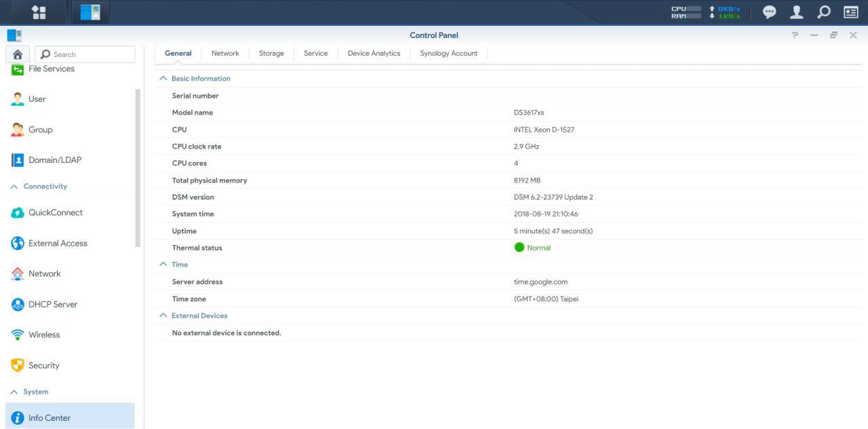Switch to the Network tab

click(x=225, y=54)
